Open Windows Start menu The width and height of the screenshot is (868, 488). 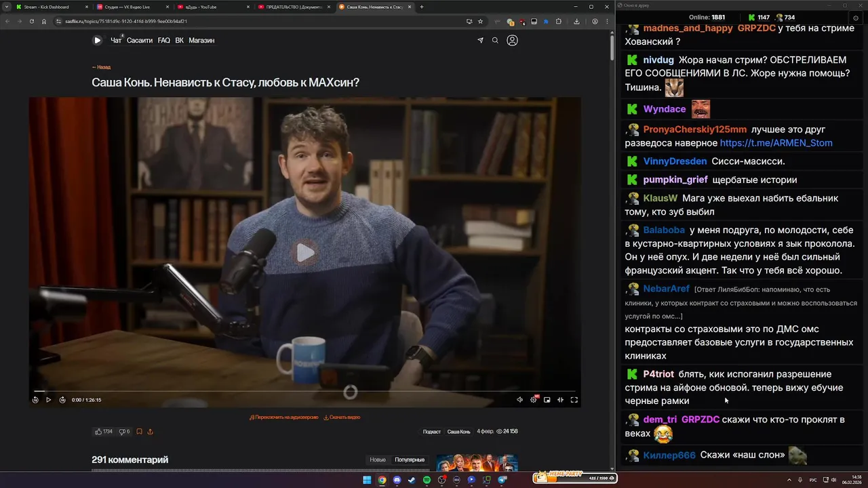point(367,480)
